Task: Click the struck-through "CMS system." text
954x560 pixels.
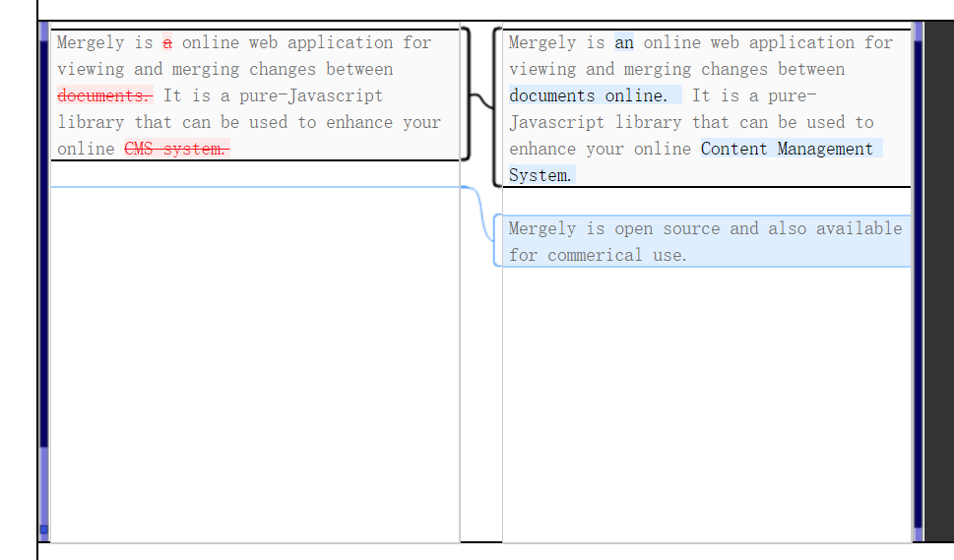Action: coord(177,149)
